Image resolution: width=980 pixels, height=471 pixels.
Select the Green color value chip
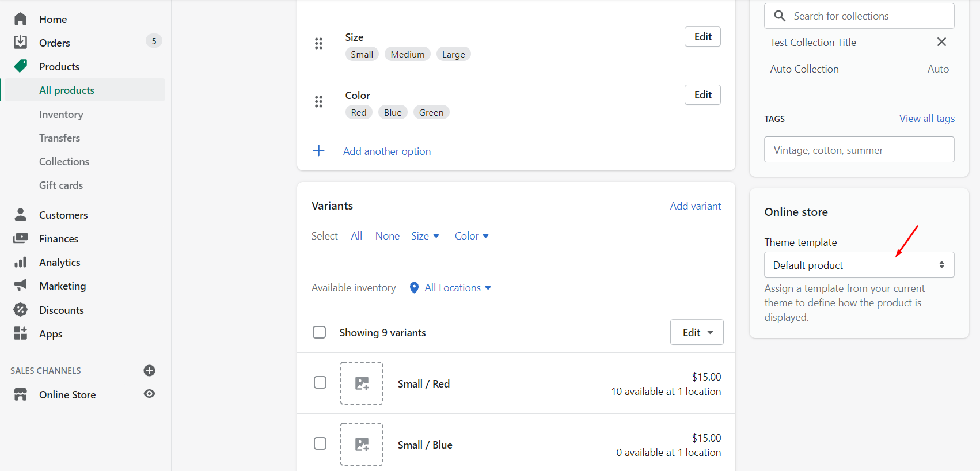(431, 112)
